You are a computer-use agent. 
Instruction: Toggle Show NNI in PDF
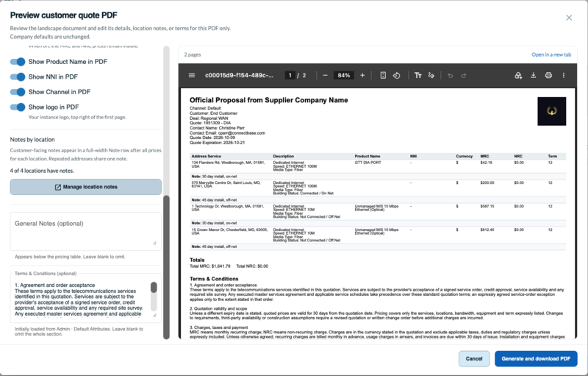click(x=18, y=77)
